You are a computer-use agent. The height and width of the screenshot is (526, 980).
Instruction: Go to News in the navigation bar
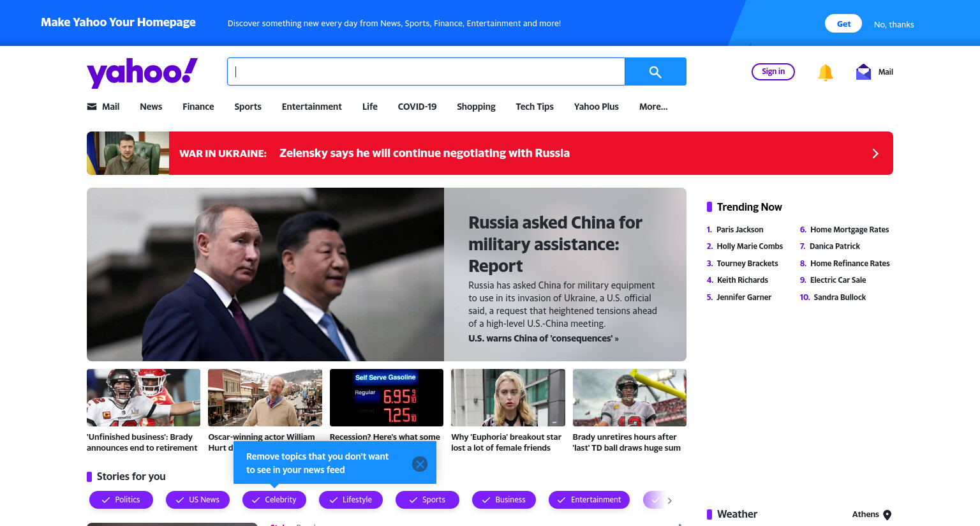151,107
